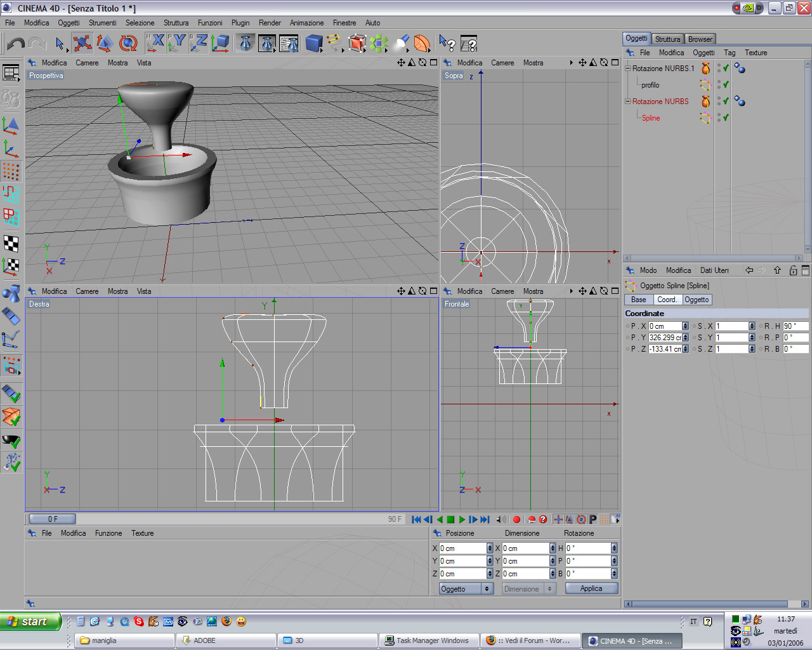The height and width of the screenshot is (650, 812).
Task: Click the timeline frame slider at 0 F
Action: 53,519
